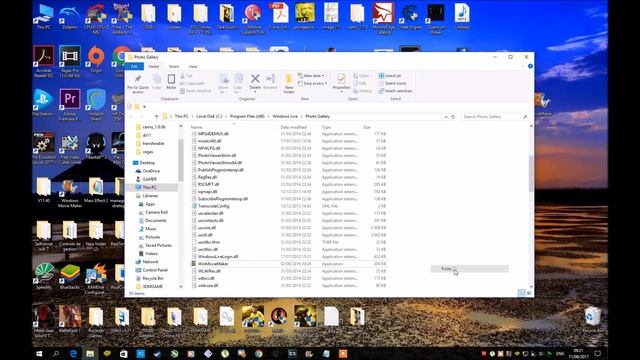
Task: Click Local Disk (C:) in address path
Action: (x=209, y=116)
